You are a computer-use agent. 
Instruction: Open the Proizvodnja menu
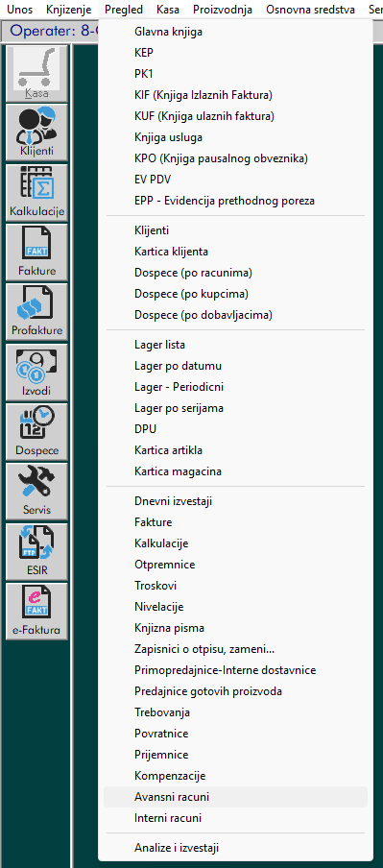click(x=223, y=10)
